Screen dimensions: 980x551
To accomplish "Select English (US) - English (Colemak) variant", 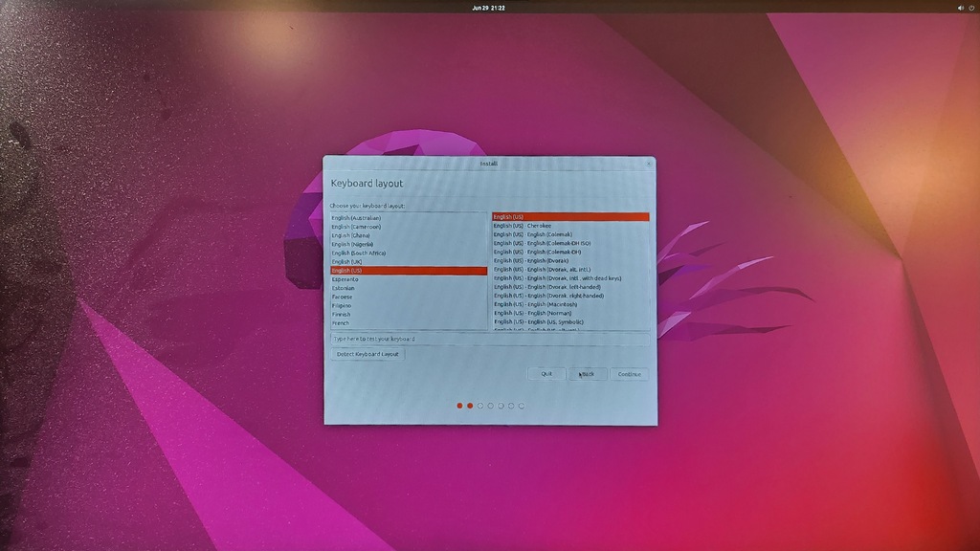I will point(570,234).
